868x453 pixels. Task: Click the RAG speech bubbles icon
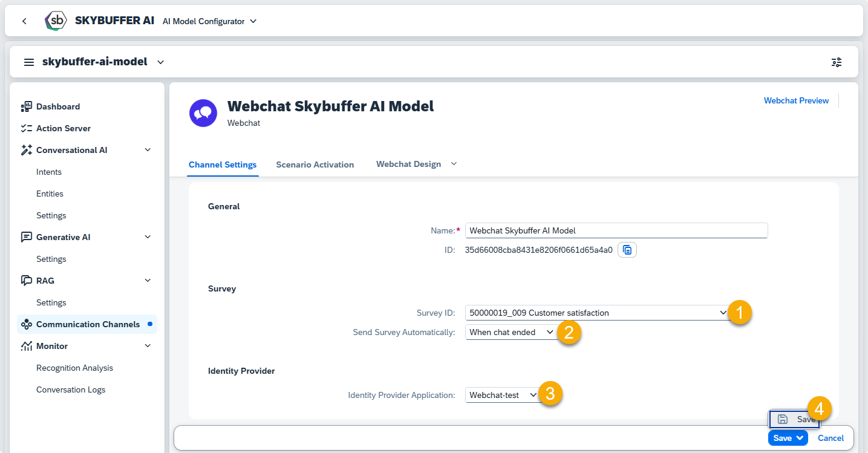[26, 281]
